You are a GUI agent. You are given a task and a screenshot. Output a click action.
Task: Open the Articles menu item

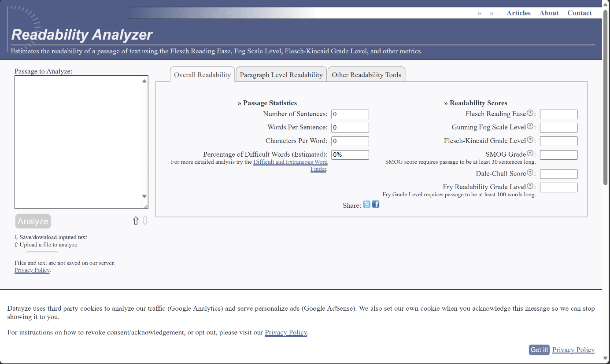[518, 13]
